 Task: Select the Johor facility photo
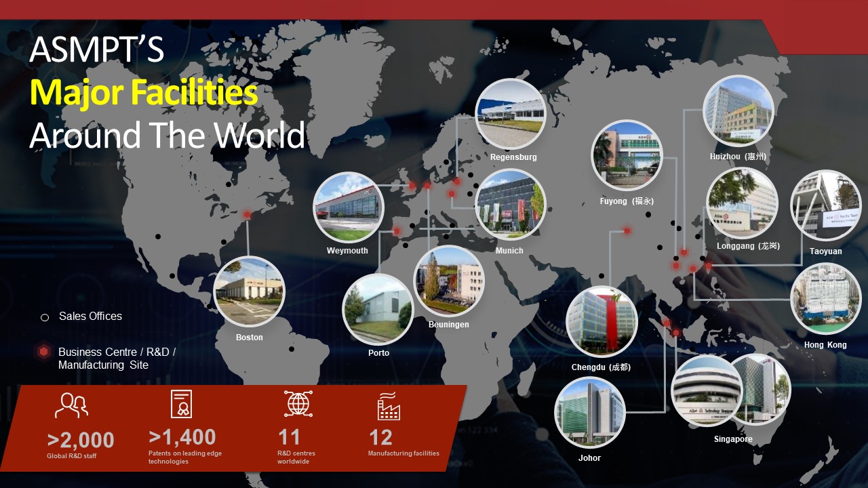(589, 412)
